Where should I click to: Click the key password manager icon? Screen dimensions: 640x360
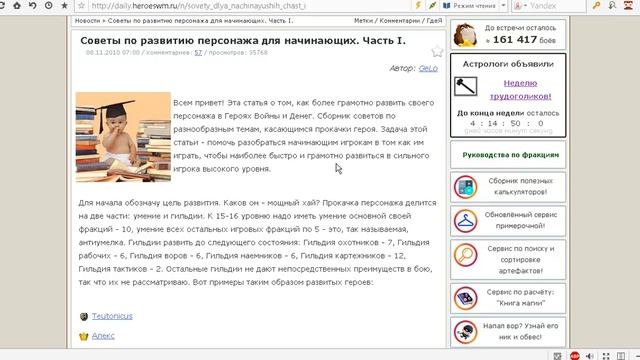(596, 6)
